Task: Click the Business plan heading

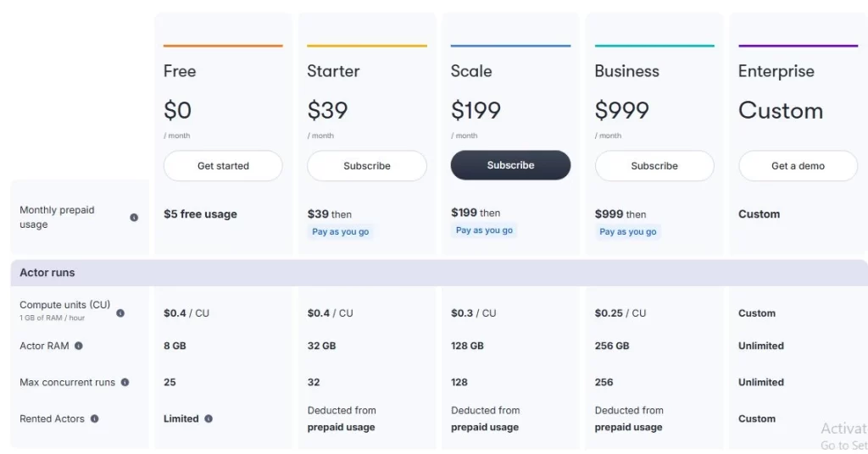Action: point(626,71)
